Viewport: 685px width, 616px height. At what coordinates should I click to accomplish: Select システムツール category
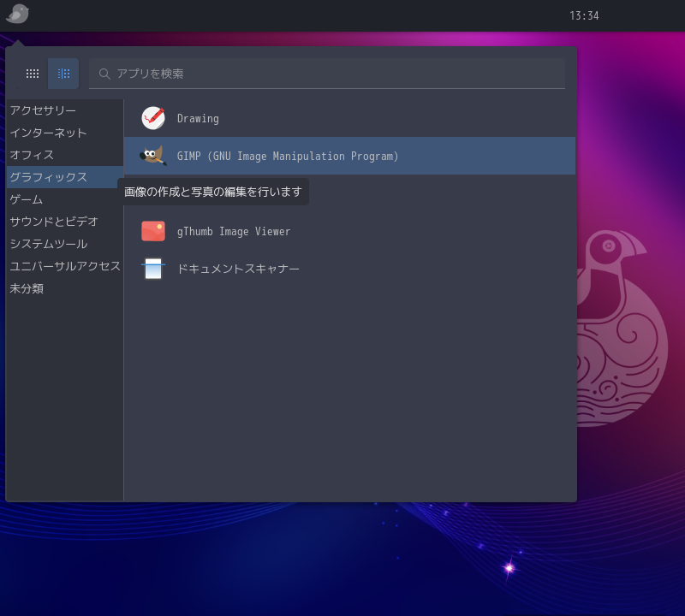tap(65, 244)
